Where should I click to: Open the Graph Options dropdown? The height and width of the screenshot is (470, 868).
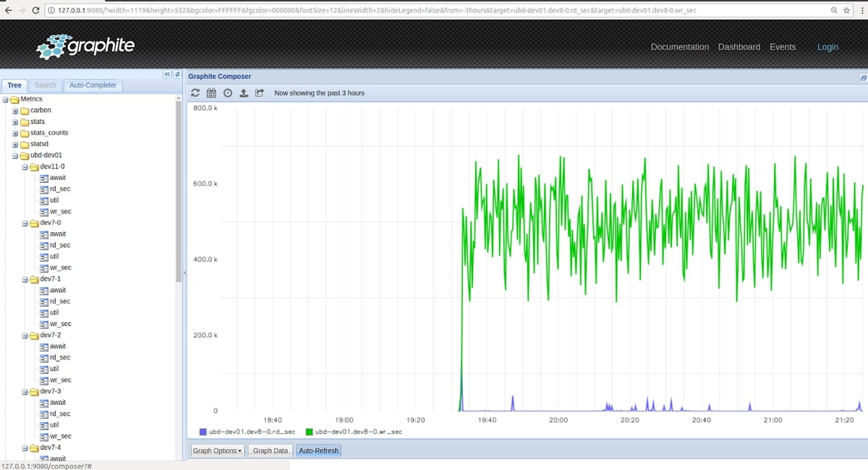(218, 450)
